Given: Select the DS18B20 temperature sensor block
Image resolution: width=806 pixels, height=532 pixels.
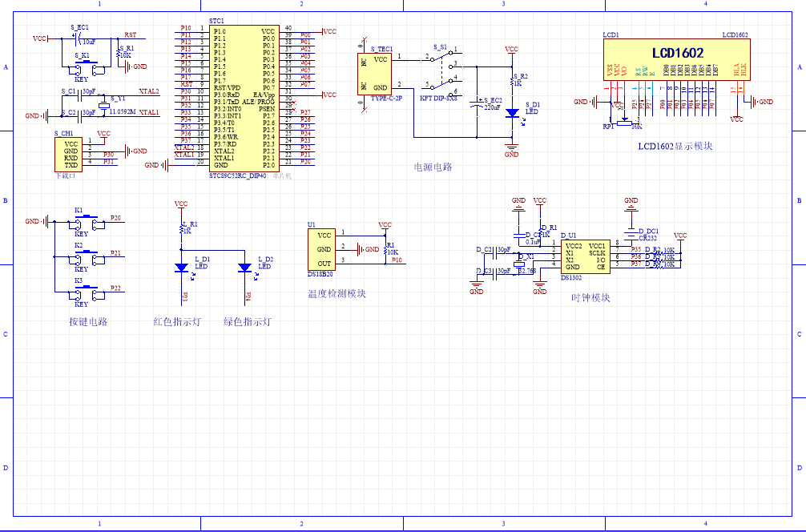Looking at the screenshot, I should point(324,249).
